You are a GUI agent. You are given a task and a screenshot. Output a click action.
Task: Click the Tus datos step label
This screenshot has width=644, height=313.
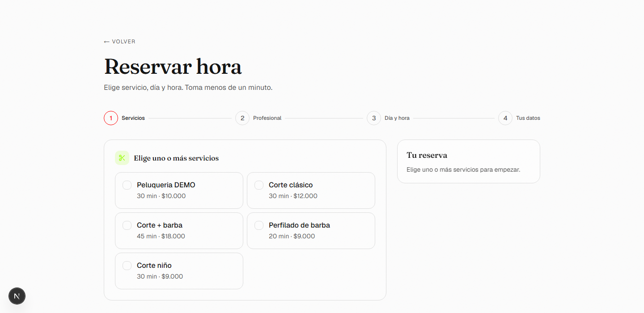[528, 118]
